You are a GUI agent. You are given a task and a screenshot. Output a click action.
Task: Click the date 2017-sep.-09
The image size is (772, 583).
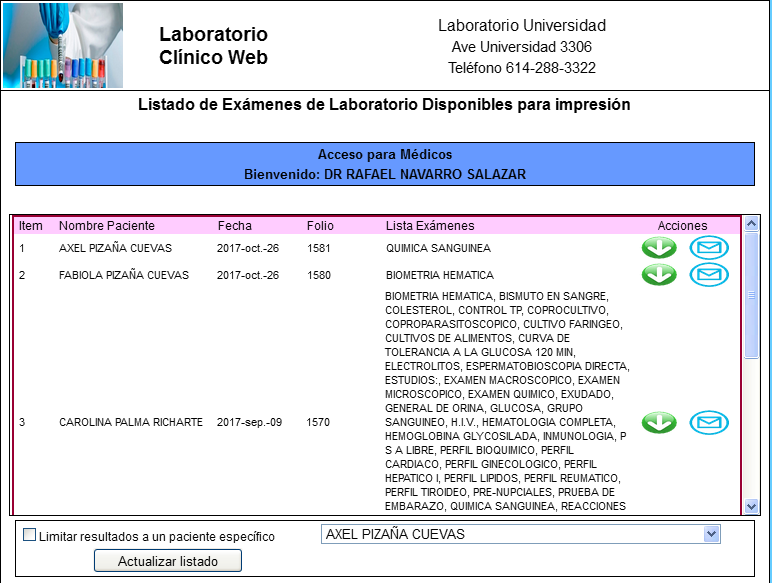(249, 422)
